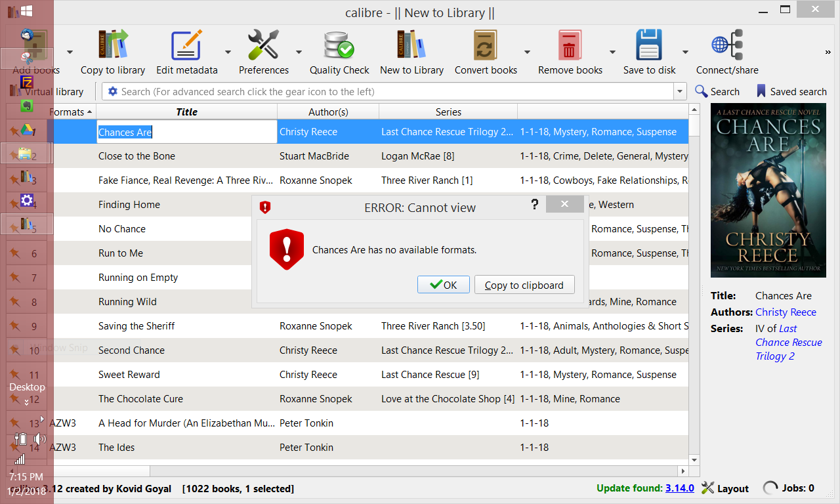Expand the Remove books dropdown arrow

[612, 52]
